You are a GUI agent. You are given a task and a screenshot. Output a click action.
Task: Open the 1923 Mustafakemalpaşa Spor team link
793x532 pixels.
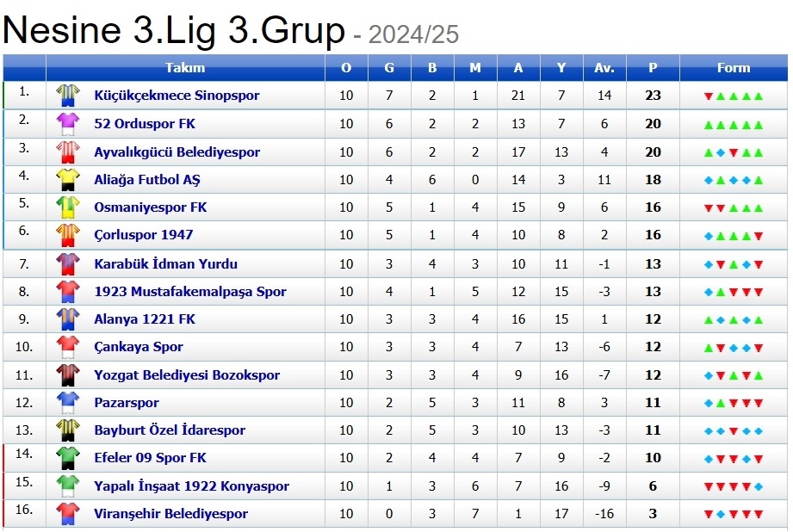[x=189, y=292]
